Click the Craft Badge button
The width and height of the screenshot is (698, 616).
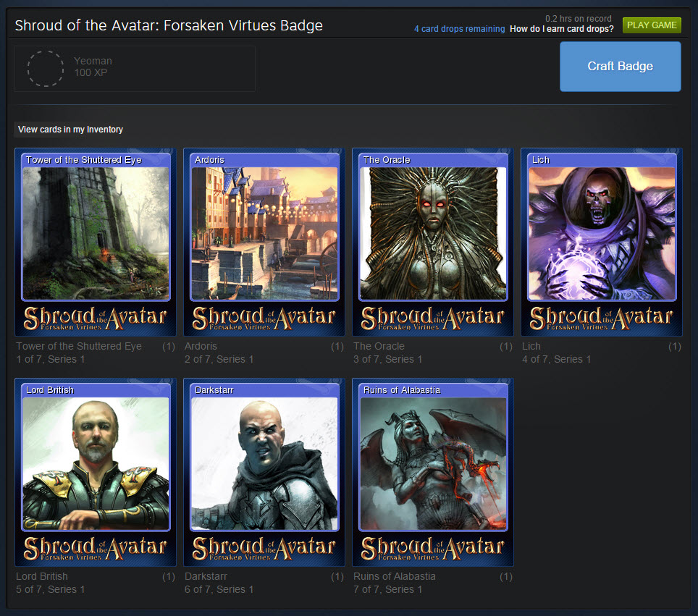pyautogui.click(x=620, y=67)
